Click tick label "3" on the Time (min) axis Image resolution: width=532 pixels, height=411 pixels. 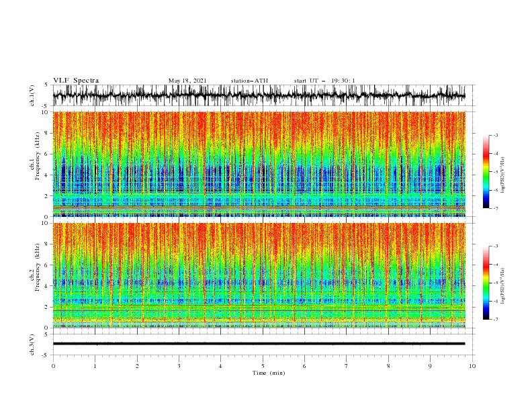coord(179,366)
